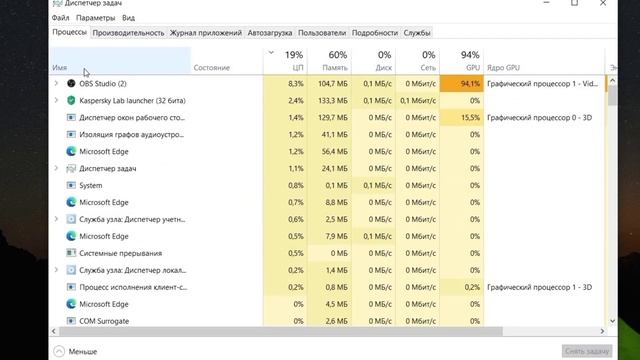This screenshot has height=360, width=640.
Task: Click the vertical scrollbar up arrow
Action: (612, 81)
